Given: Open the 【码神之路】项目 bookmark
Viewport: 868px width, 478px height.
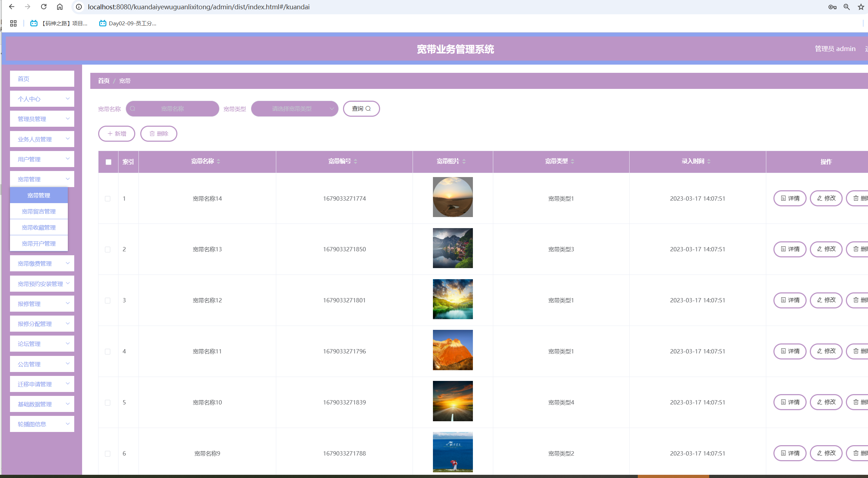Looking at the screenshot, I should [59, 23].
